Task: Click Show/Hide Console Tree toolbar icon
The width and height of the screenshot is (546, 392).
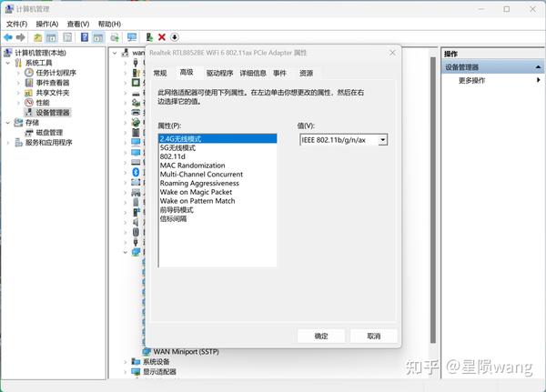Action: (52, 37)
